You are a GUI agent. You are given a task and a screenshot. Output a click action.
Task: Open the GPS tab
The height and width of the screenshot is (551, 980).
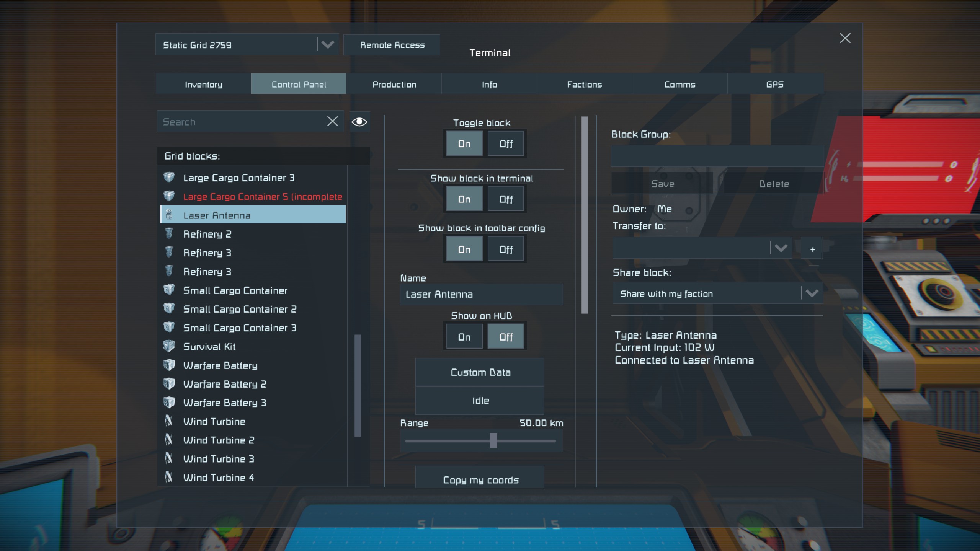tap(775, 84)
